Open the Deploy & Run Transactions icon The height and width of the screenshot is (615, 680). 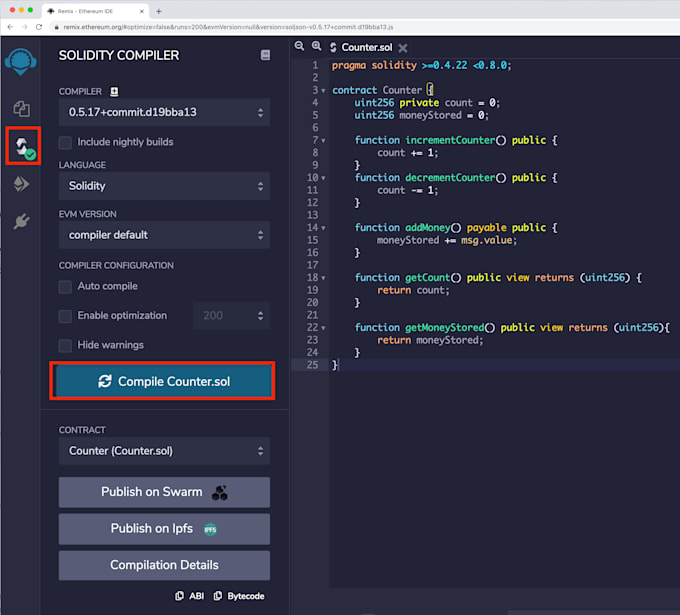coord(21,184)
